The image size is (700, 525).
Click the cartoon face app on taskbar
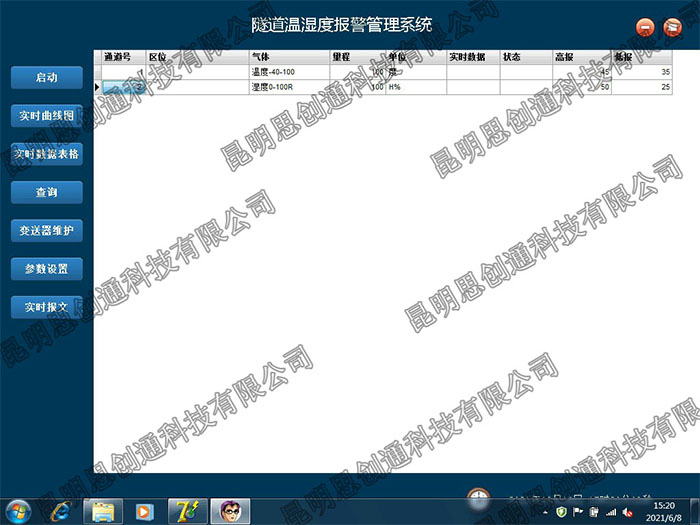coord(229,510)
